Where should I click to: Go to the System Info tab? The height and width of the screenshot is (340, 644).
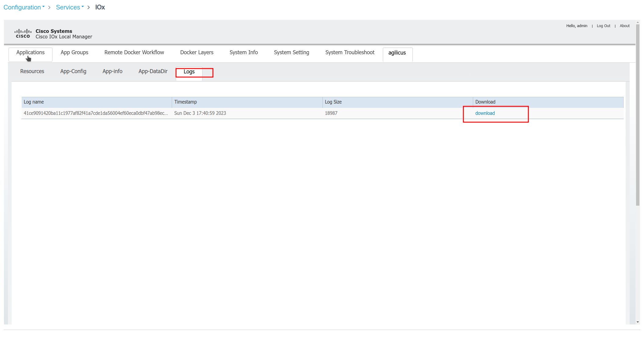click(244, 52)
